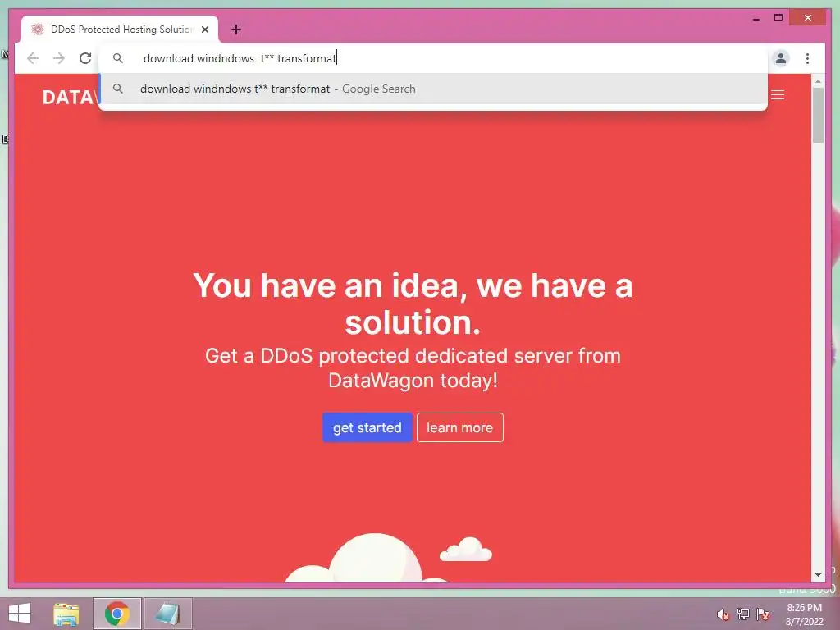Click into the address bar text
Screen dimensions: 840x630
coord(240,58)
